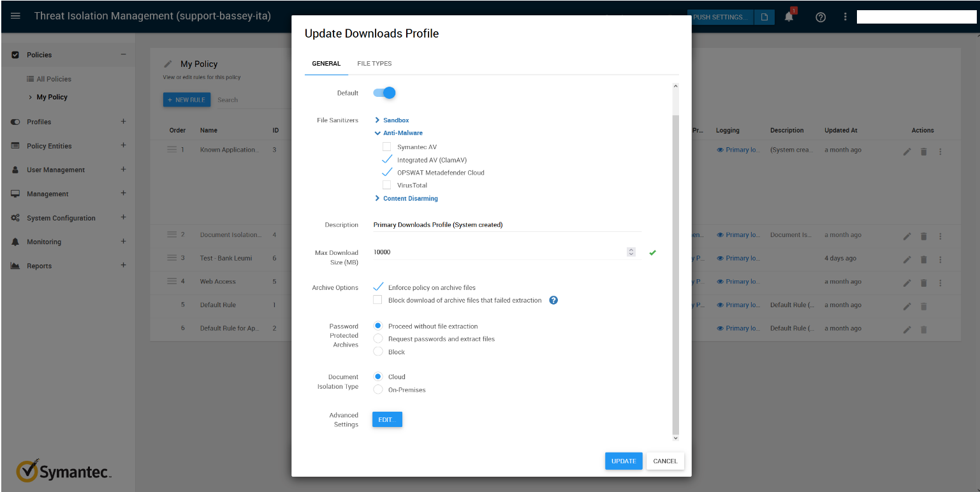
Task: Open more actions for Document Isolation rule
Action: point(940,236)
